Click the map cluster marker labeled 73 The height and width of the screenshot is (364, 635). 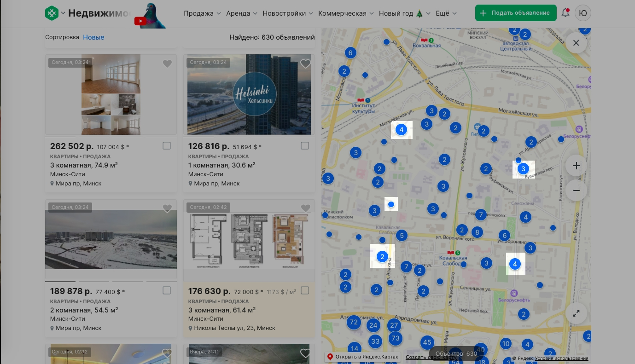point(395,339)
